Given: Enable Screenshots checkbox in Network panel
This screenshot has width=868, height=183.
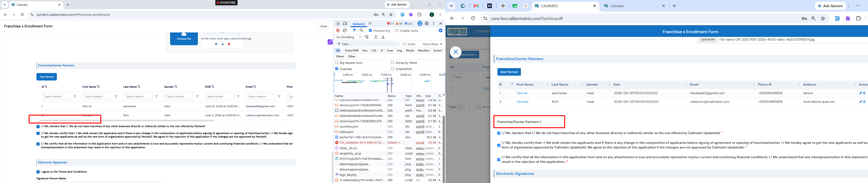Looking at the screenshot, I should (393, 69).
